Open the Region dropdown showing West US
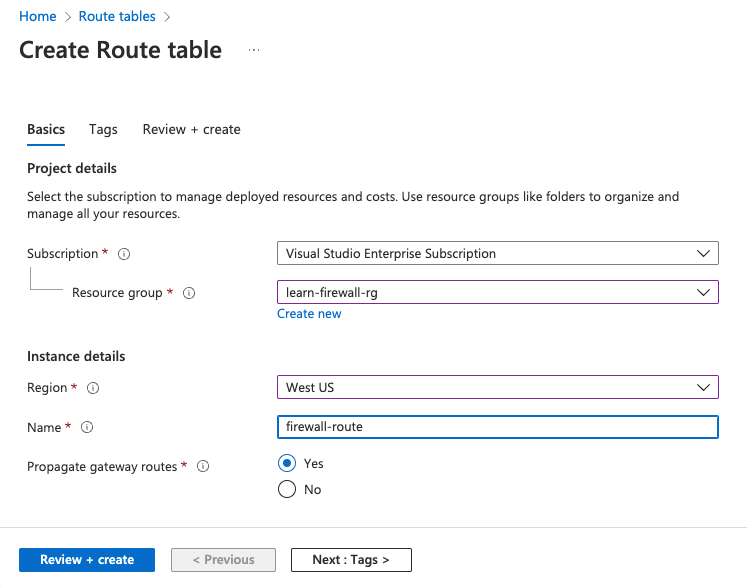747x587 pixels. pyautogui.click(x=498, y=387)
